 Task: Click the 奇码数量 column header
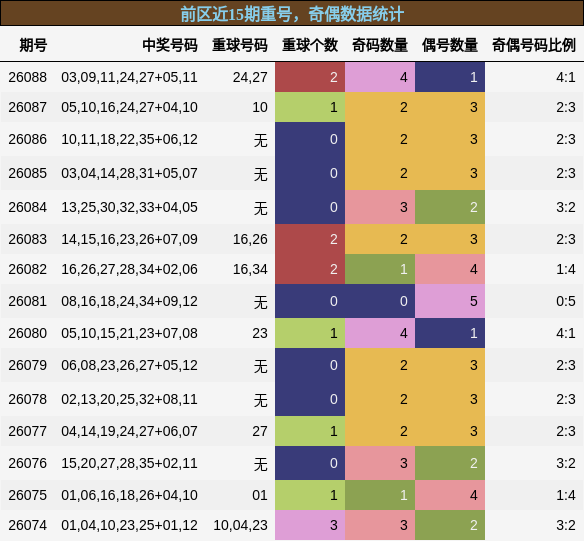(x=380, y=45)
